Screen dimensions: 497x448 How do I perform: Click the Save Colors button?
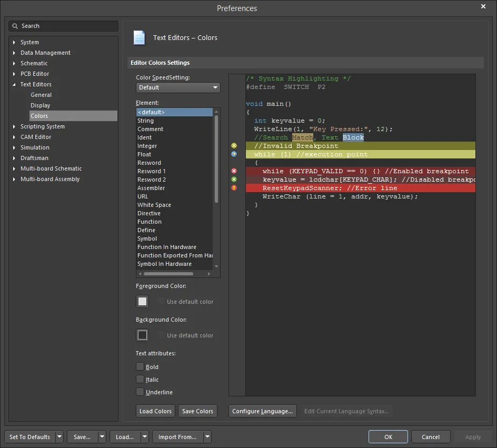[197, 411]
